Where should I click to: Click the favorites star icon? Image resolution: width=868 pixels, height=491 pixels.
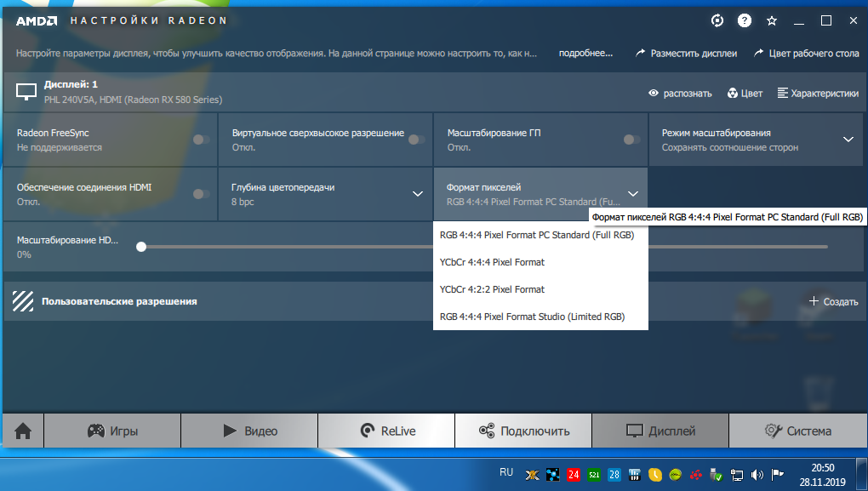tap(772, 21)
